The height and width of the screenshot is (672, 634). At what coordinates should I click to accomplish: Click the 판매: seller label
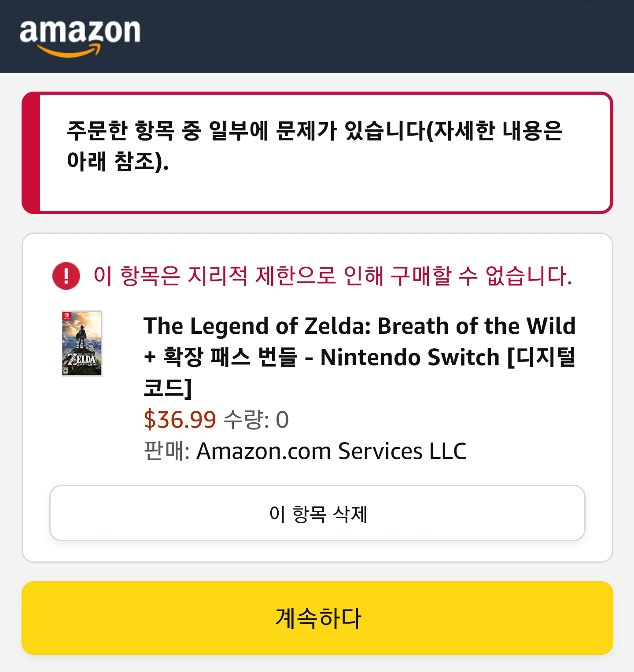pyautogui.click(x=166, y=451)
